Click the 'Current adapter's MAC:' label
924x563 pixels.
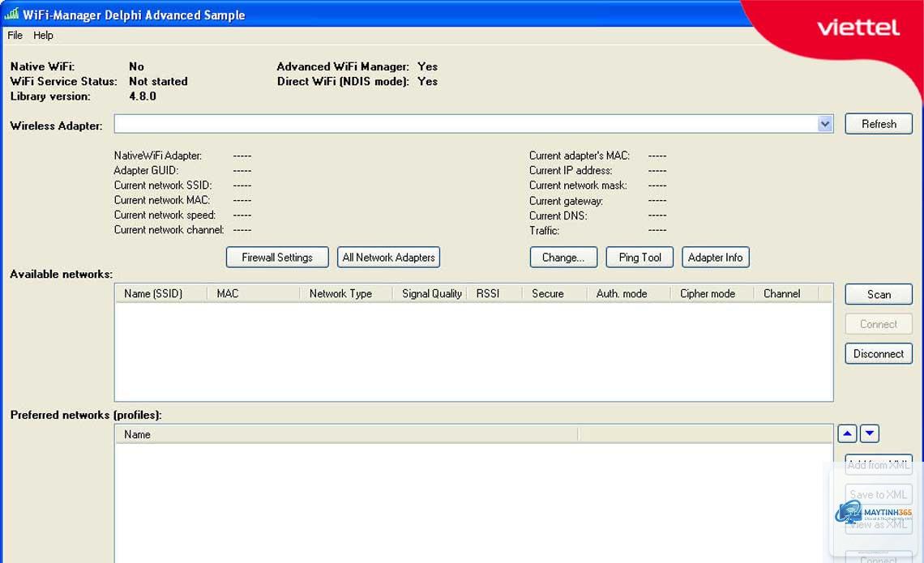pyautogui.click(x=580, y=156)
